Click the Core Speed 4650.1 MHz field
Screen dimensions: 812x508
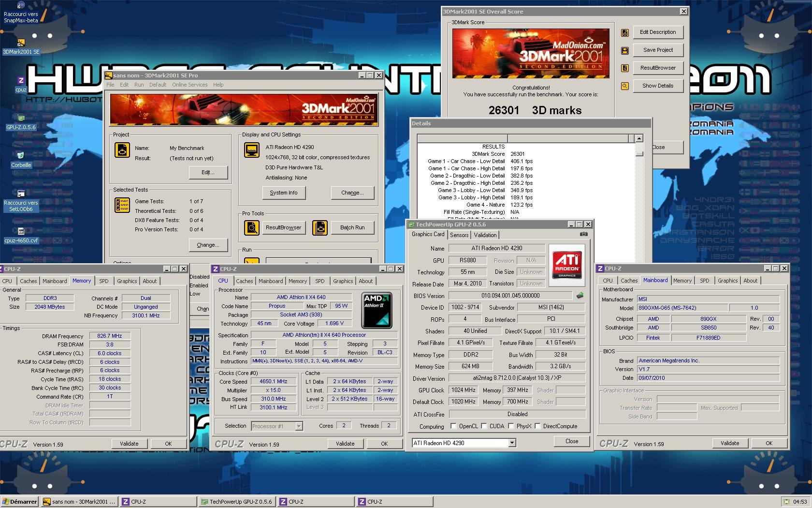tap(274, 382)
